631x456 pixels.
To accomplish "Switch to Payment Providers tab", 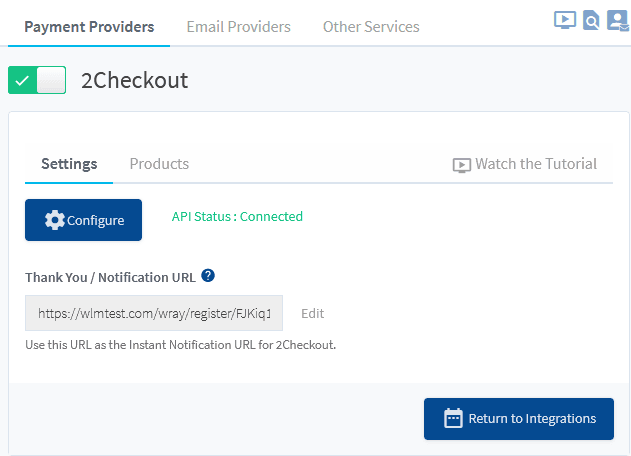I will (x=89, y=27).
